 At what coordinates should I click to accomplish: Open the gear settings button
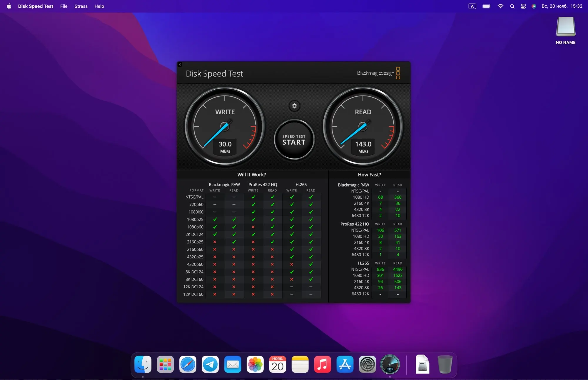[x=294, y=106]
